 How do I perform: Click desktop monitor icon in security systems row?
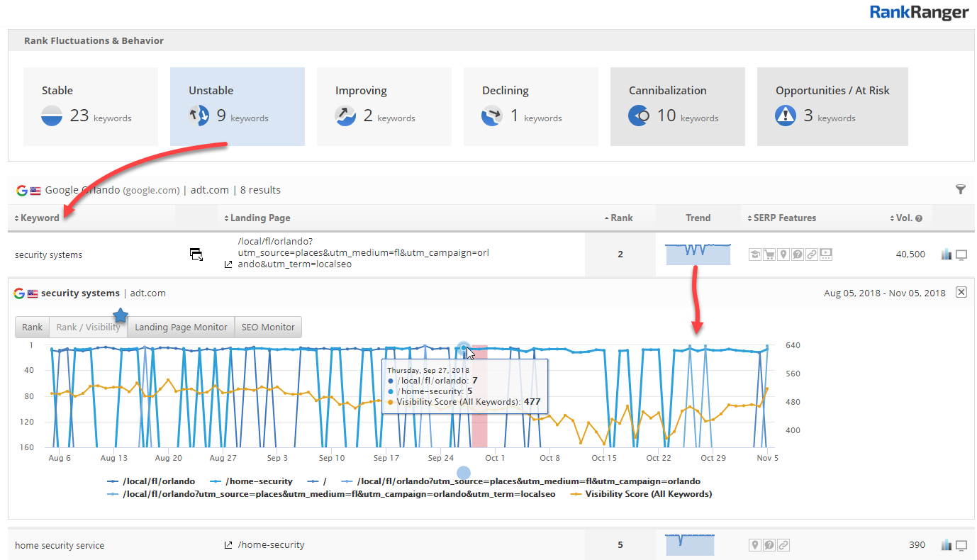pos(961,254)
